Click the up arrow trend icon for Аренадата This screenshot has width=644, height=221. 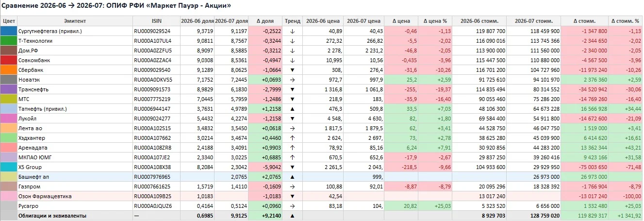coord(292,147)
